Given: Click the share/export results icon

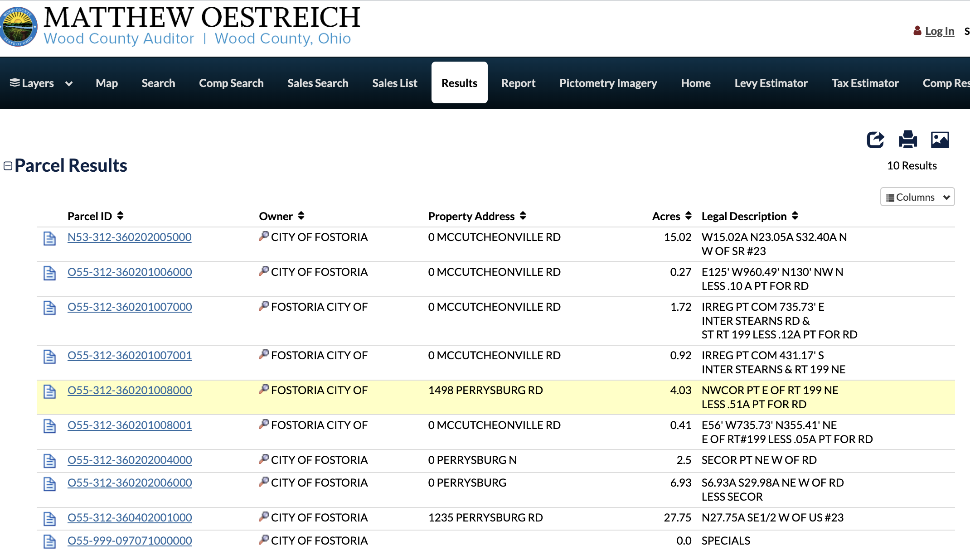Looking at the screenshot, I should (875, 140).
